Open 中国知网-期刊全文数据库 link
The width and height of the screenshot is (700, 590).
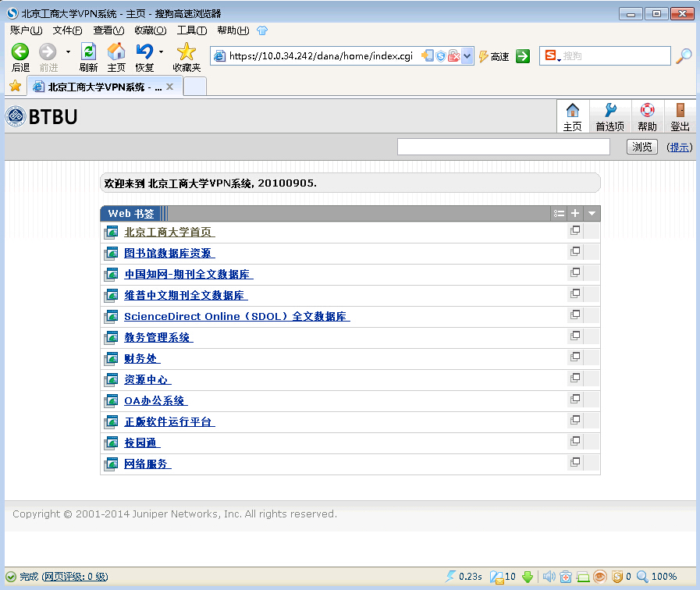(188, 274)
